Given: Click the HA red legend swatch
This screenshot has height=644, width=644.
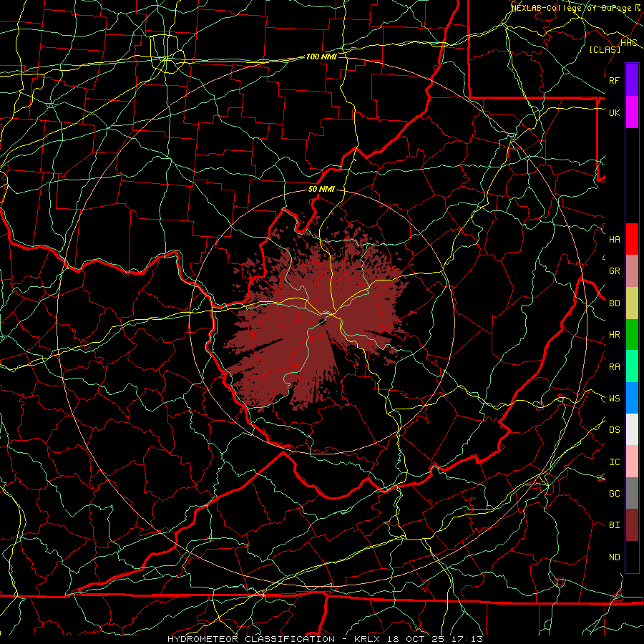Looking at the screenshot, I should tap(632, 239).
